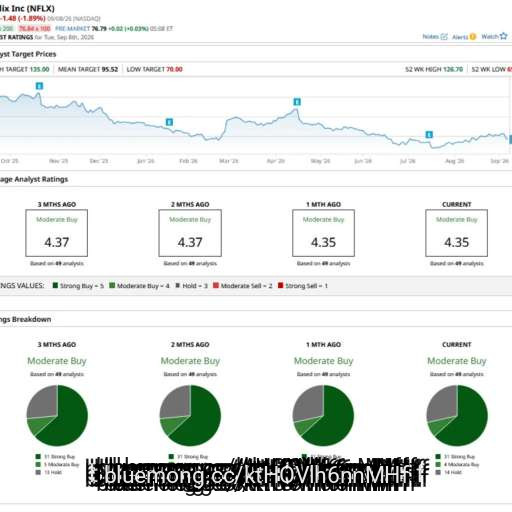Click the CURRENT 31 Strong Buy legend entry
The image size is (512, 512).
click(455, 457)
